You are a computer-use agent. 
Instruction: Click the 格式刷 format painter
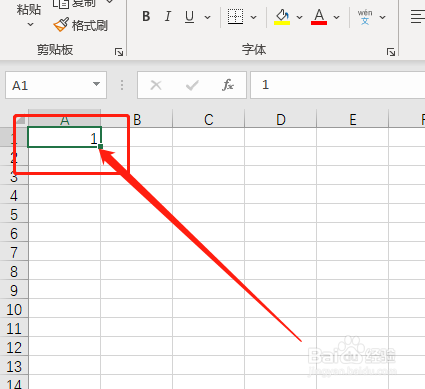[x=81, y=25]
